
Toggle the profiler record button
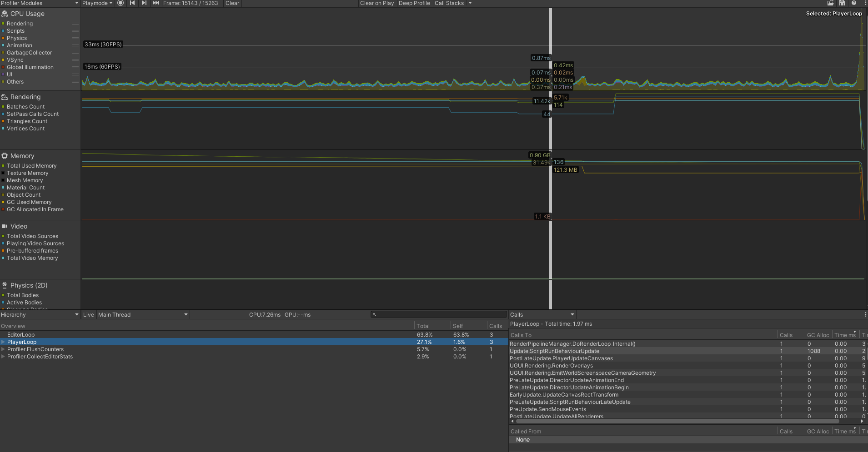(x=120, y=3)
